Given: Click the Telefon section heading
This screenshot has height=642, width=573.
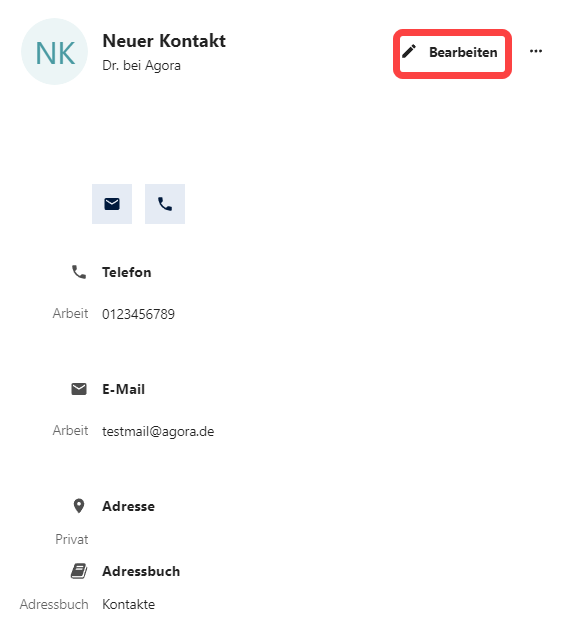Looking at the screenshot, I should pos(127,272).
